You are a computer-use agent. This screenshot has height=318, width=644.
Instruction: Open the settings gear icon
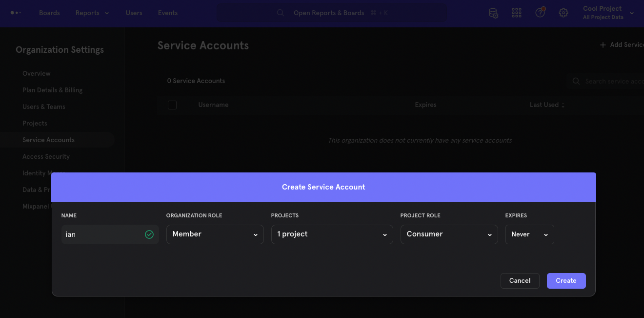pyautogui.click(x=563, y=13)
